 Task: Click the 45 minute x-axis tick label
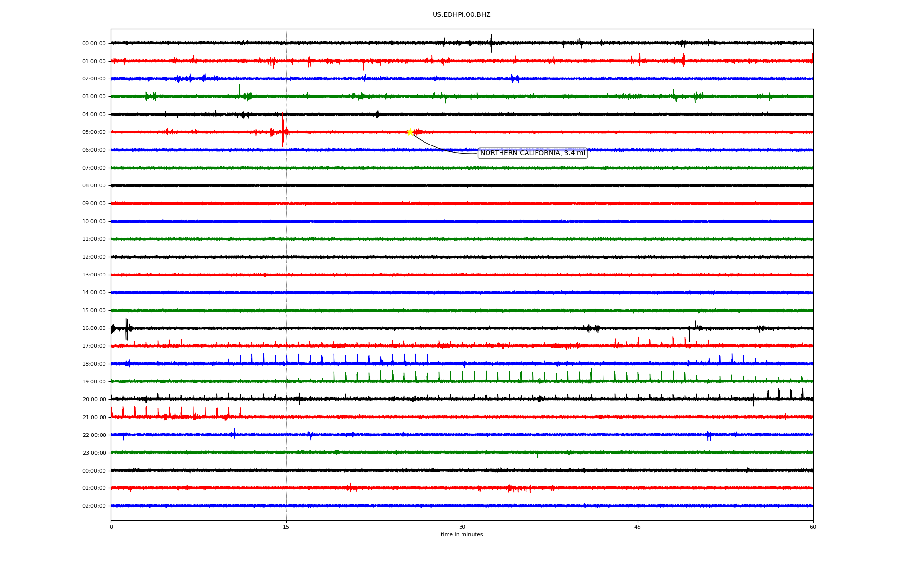pyautogui.click(x=638, y=527)
